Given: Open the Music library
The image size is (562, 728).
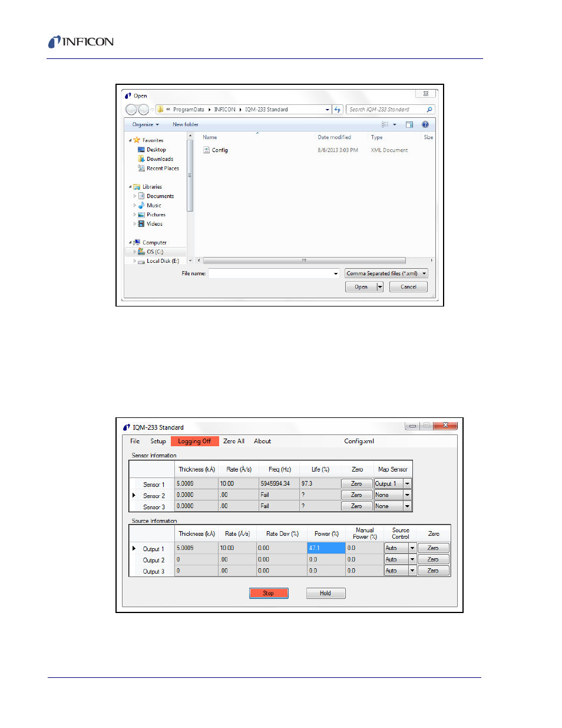Looking at the screenshot, I should (x=154, y=206).
